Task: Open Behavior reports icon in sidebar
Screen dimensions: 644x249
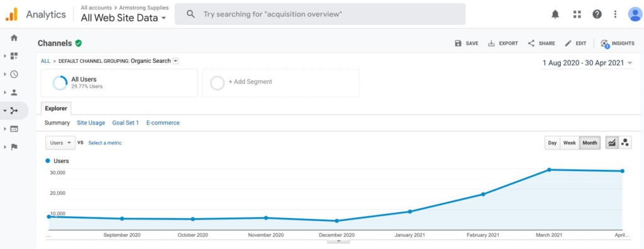Action: (14, 129)
